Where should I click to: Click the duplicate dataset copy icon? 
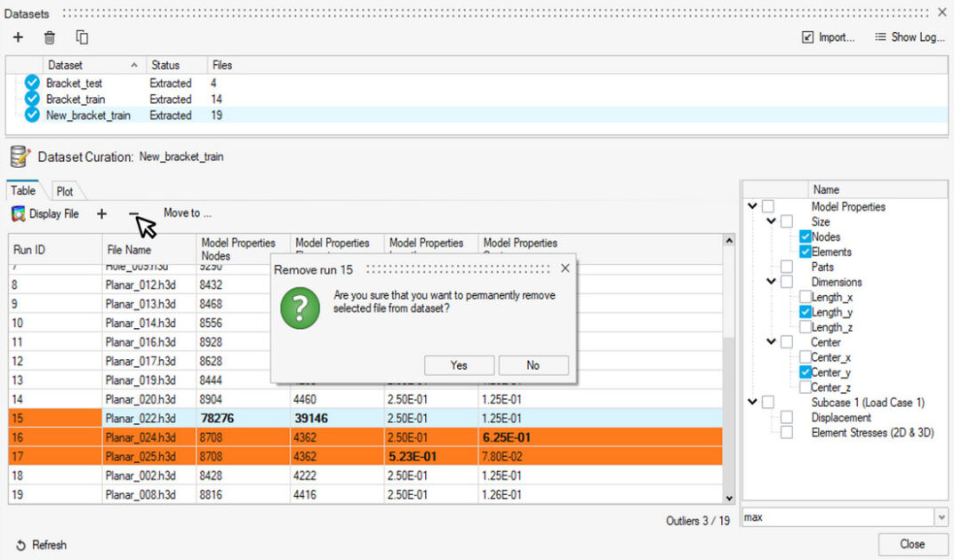[82, 37]
